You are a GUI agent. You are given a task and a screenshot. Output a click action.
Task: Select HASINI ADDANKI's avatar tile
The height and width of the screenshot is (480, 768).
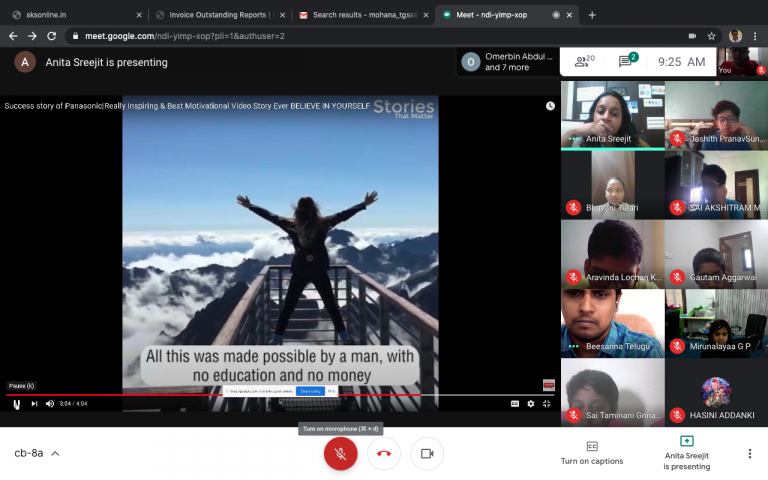click(716, 392)
